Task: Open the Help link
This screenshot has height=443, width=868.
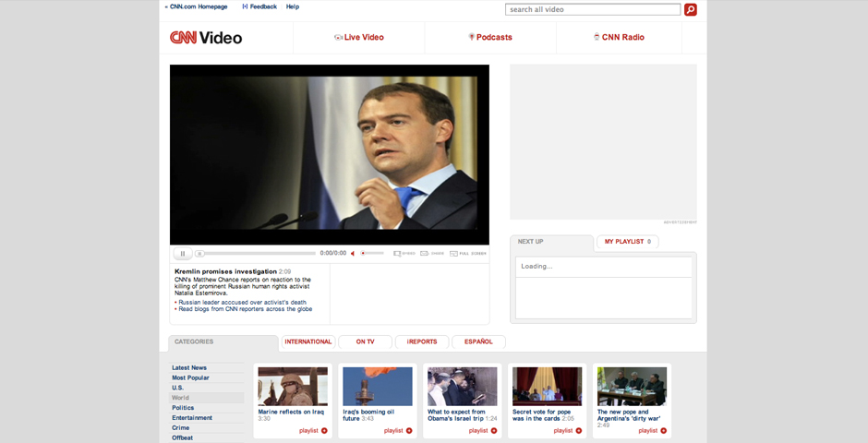Action: pos(293,6)
